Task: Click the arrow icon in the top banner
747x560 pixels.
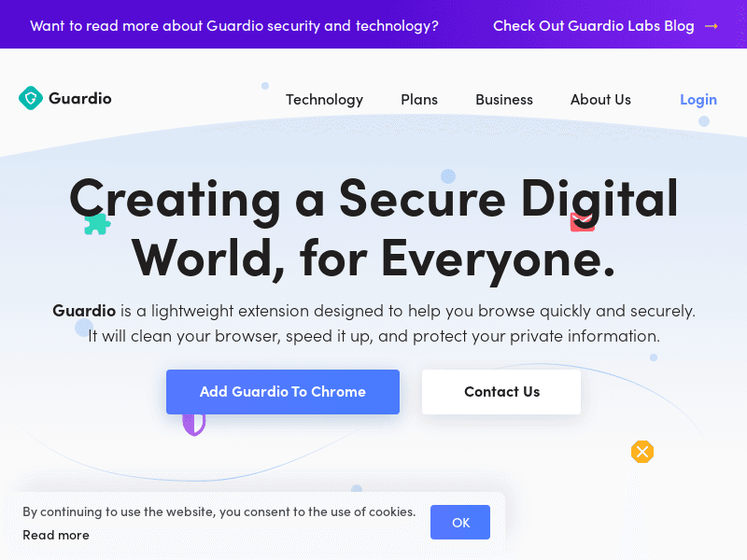Action: [712, 26]
